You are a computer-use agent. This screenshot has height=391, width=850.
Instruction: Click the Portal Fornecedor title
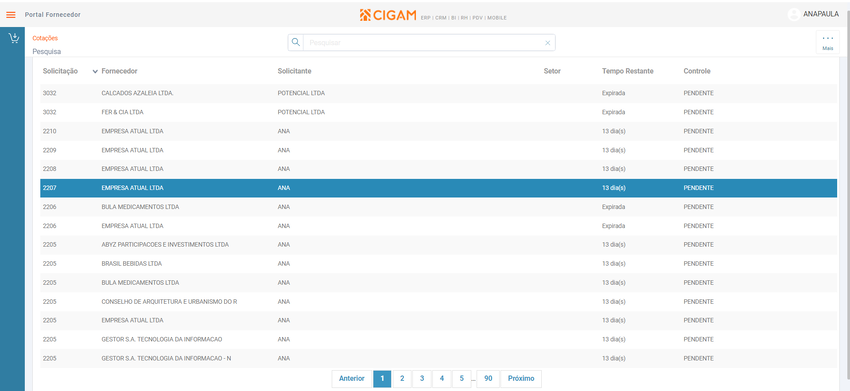point(53,15)
